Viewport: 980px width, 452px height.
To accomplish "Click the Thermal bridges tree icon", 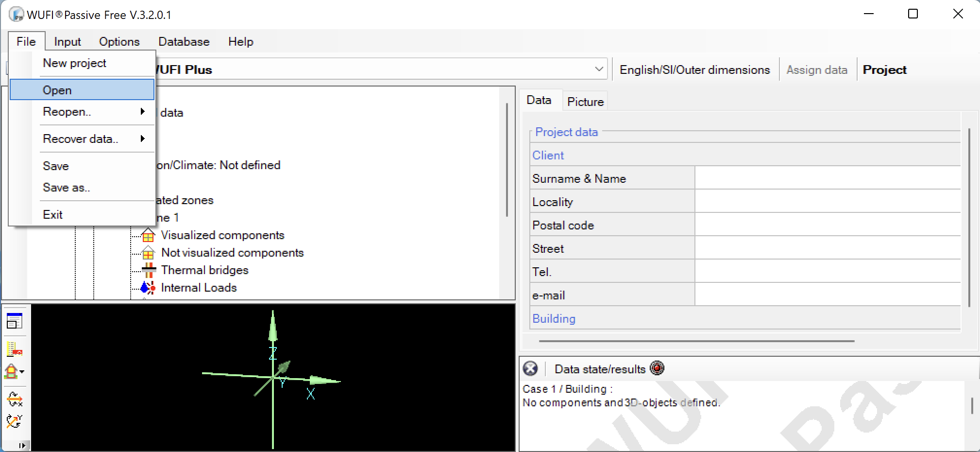I will (149, 270).
